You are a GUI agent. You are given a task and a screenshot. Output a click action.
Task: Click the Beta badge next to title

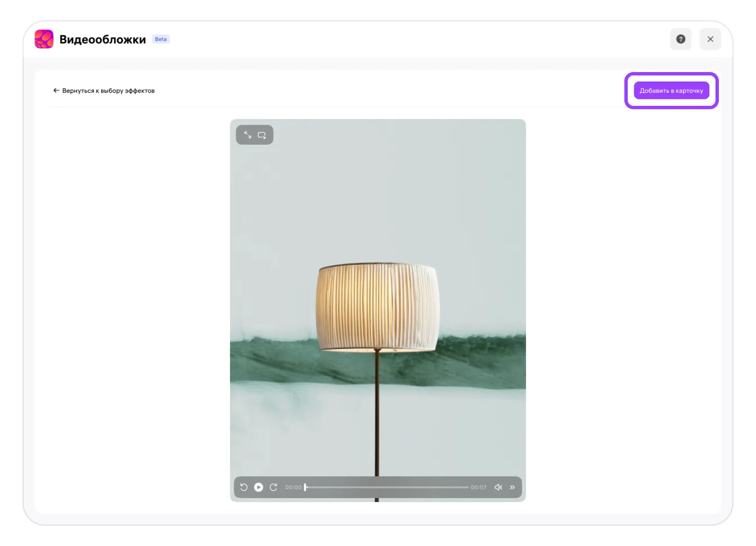pyautogui.click(x=161, y=39)
